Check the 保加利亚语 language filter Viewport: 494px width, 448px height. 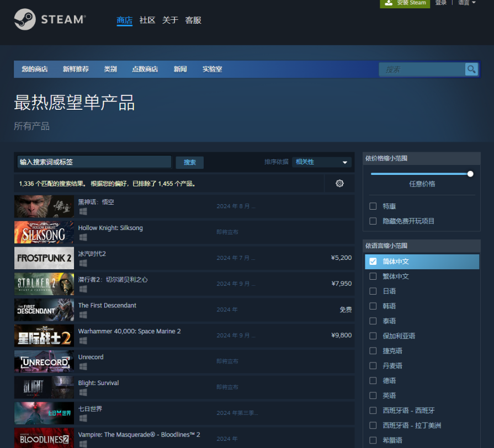pos(373,336)
